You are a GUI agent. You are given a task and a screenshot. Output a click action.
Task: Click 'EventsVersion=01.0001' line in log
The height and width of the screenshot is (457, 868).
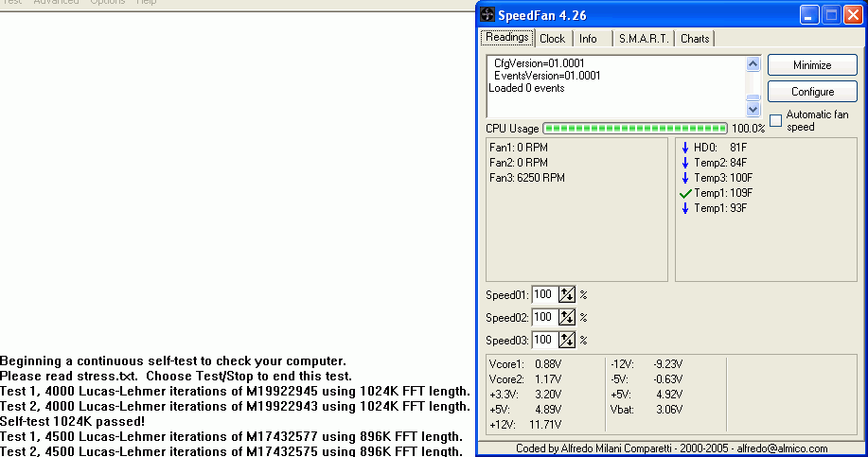tap(547, 76)
